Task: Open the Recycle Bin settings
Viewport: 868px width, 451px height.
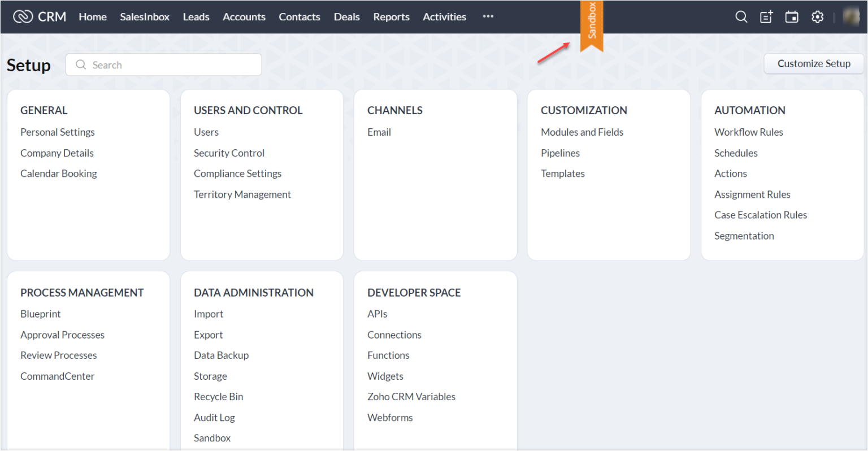Action: [x=218, y=396]
